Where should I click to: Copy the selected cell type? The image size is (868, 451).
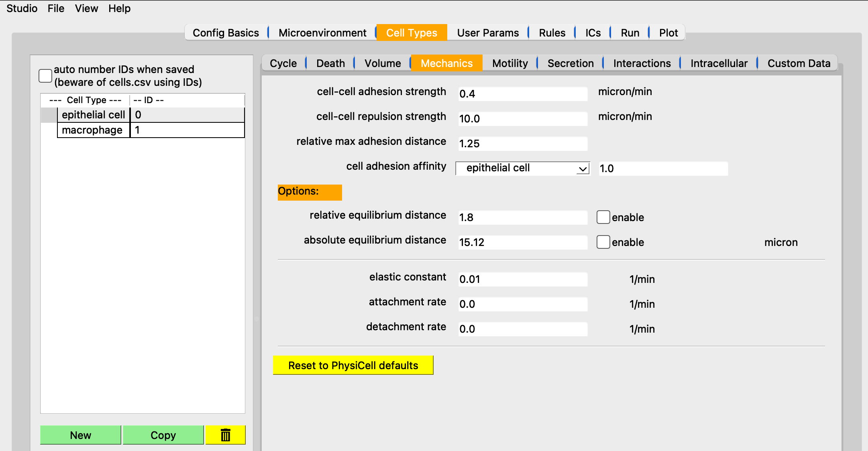click(x=163, y=435)
